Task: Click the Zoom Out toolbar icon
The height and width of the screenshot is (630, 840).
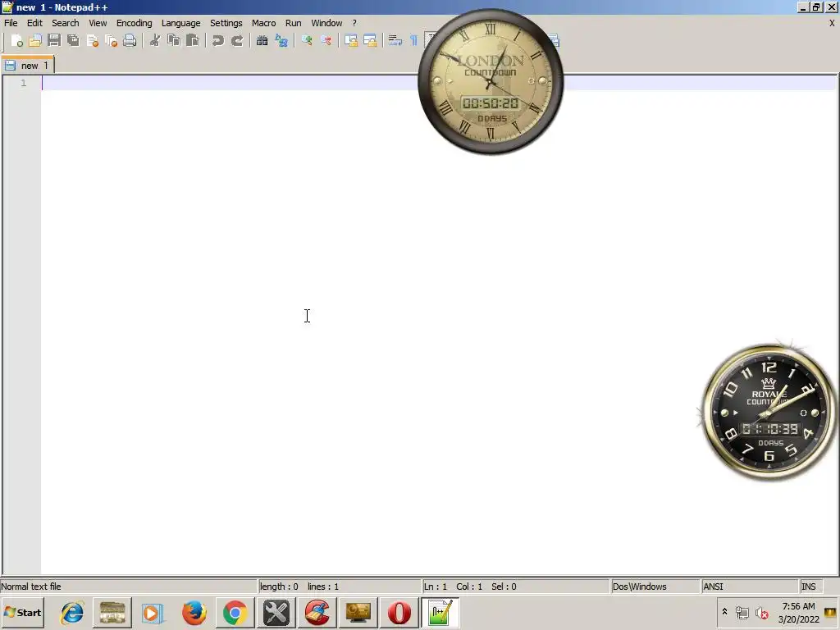Action: click(x=326, y=41)
